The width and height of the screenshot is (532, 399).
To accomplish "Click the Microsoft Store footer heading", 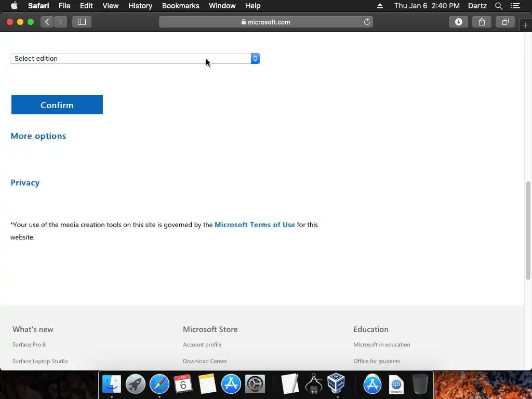I will point(210,329).
